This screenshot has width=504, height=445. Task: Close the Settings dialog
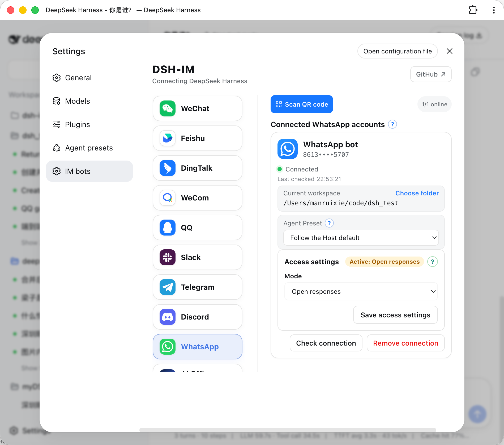coord(449,51)
